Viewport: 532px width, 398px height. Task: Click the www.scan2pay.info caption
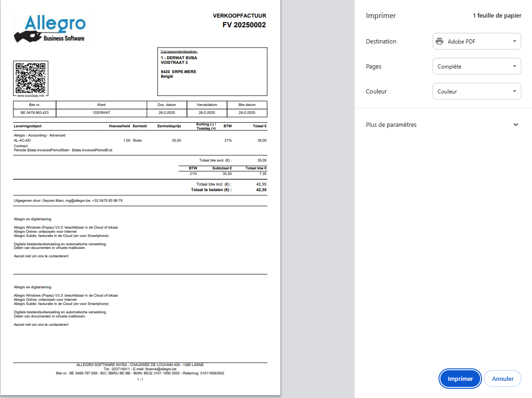[x=31, y=96]
